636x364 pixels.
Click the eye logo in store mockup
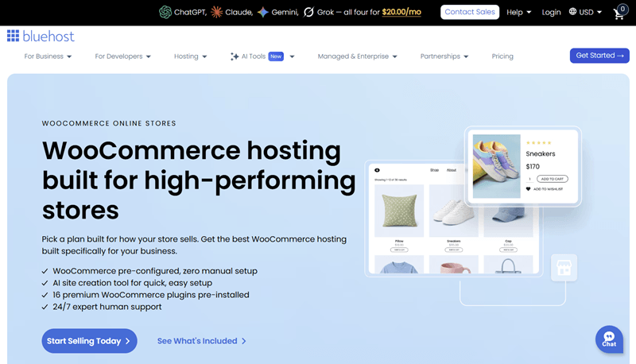tap(377, 170)
